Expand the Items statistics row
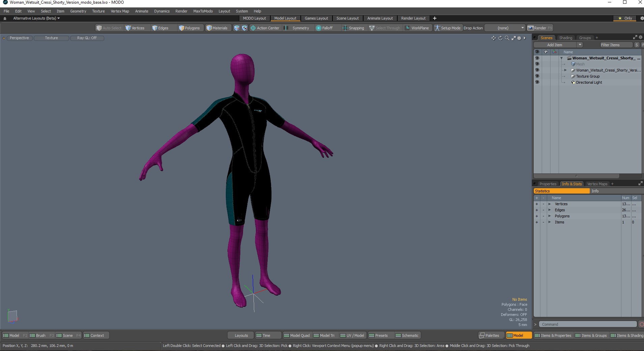Screen dimensions: 644x351 coord(549,222)
